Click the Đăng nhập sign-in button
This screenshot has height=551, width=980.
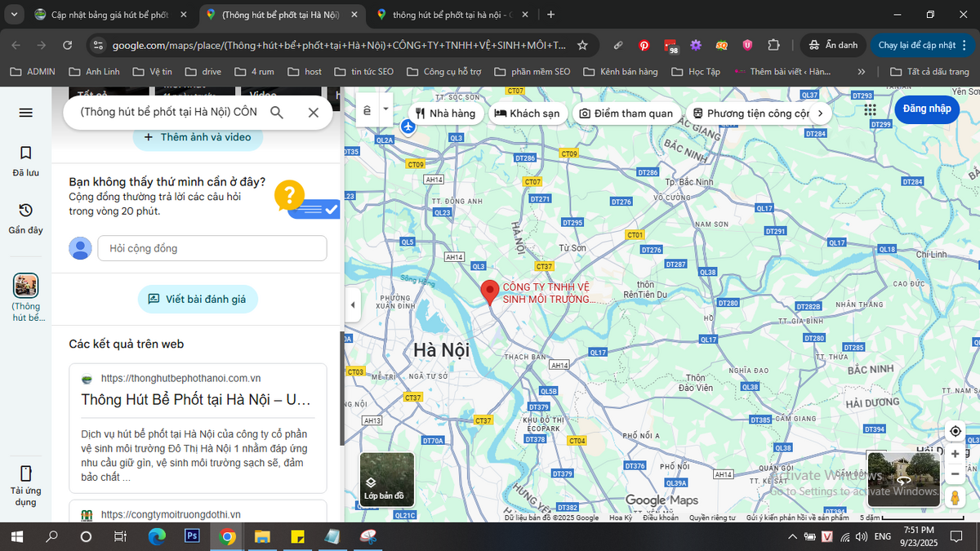click(926, 109)
